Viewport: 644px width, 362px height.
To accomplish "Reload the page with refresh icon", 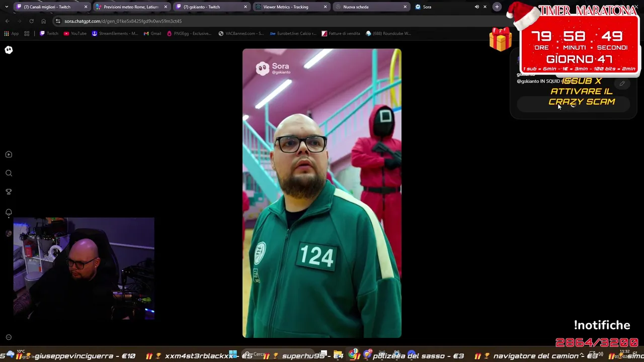I will [x=31, y=21].
